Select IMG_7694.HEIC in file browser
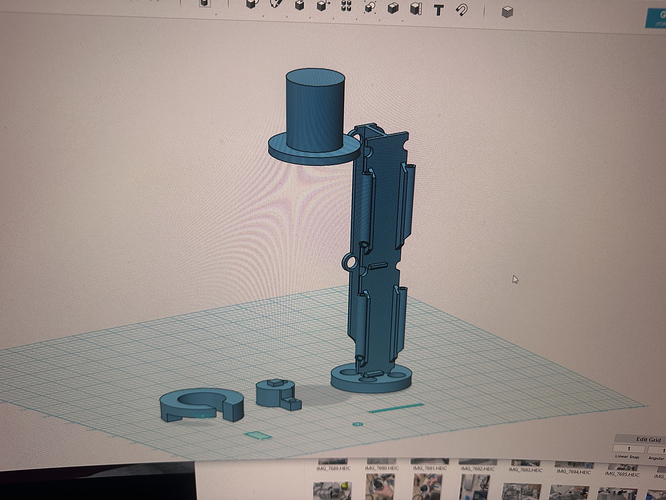This screenshot has height=500, width=666. [573, 472]
